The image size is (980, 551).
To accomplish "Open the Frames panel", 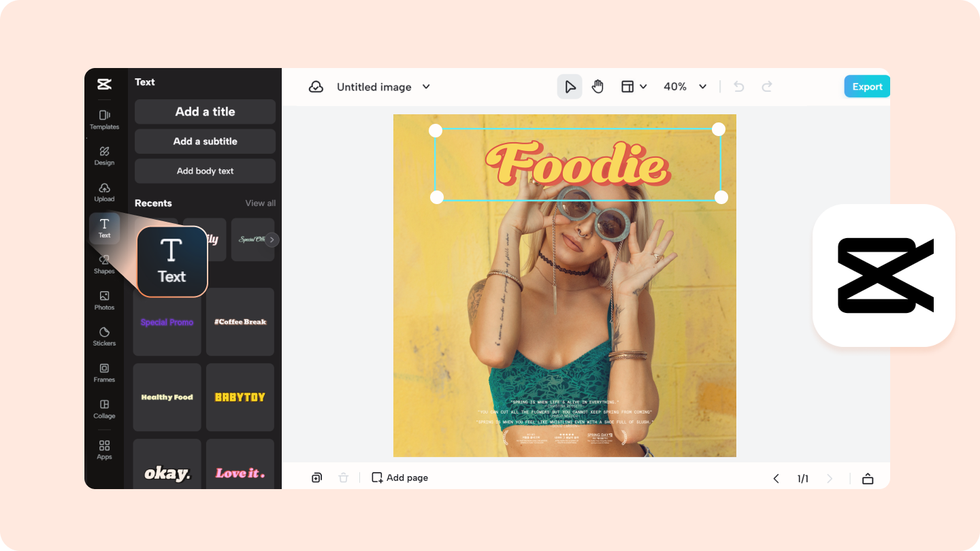I will [104, 373].
